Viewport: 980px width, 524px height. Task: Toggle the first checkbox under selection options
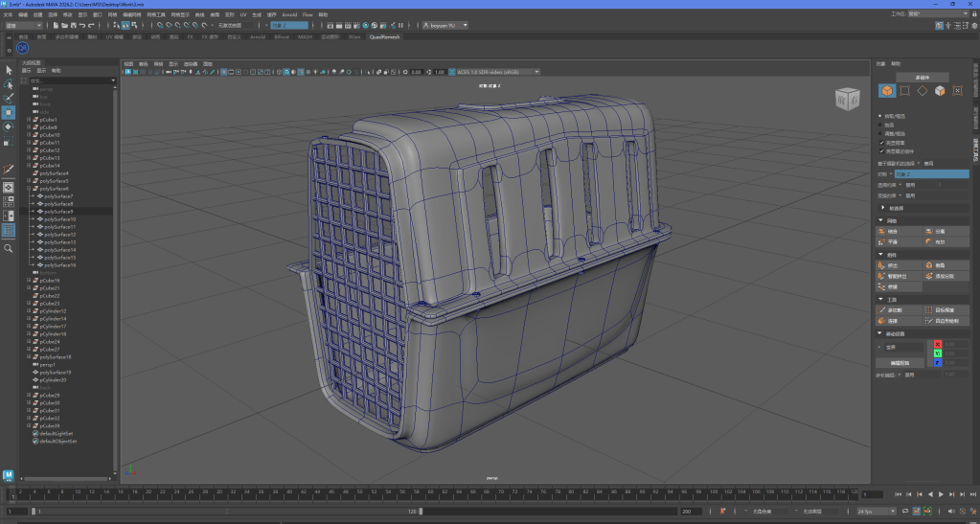(881, 143)
